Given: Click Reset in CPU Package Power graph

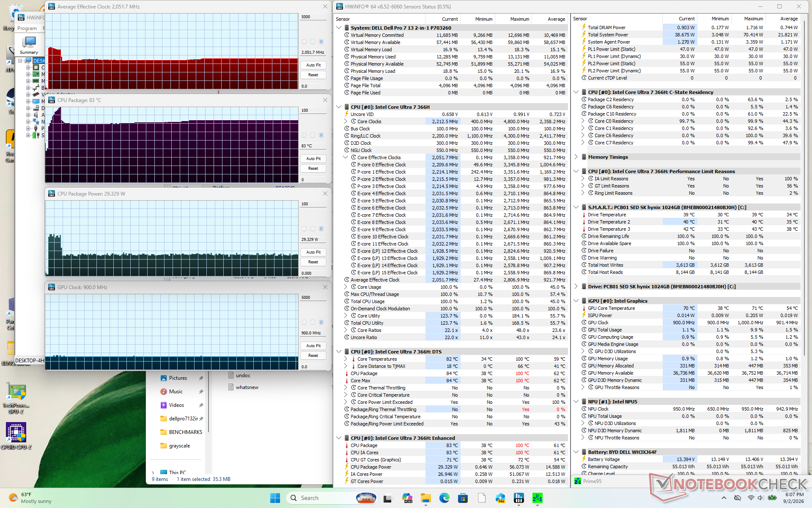Looking at the screenshot, I should coord(313,262).
